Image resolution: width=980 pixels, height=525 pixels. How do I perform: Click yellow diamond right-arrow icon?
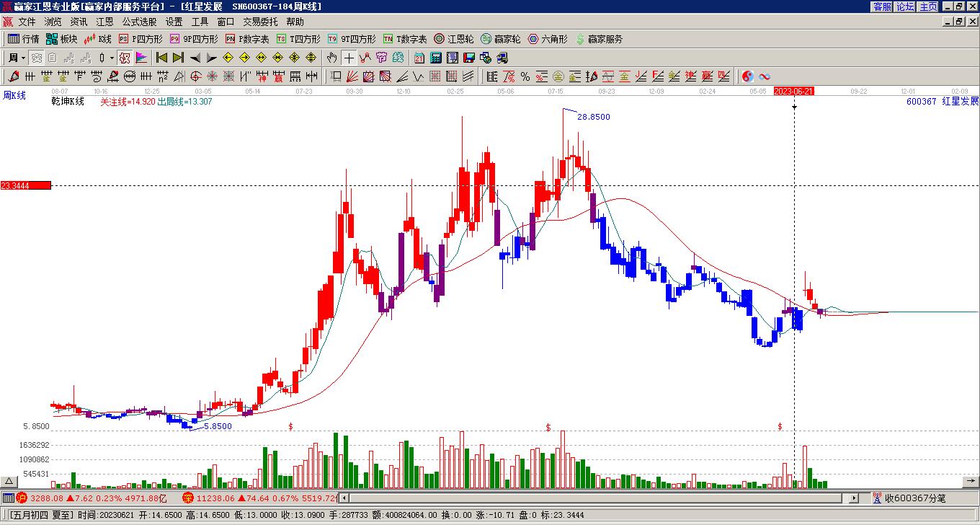[x=244, y=58]
